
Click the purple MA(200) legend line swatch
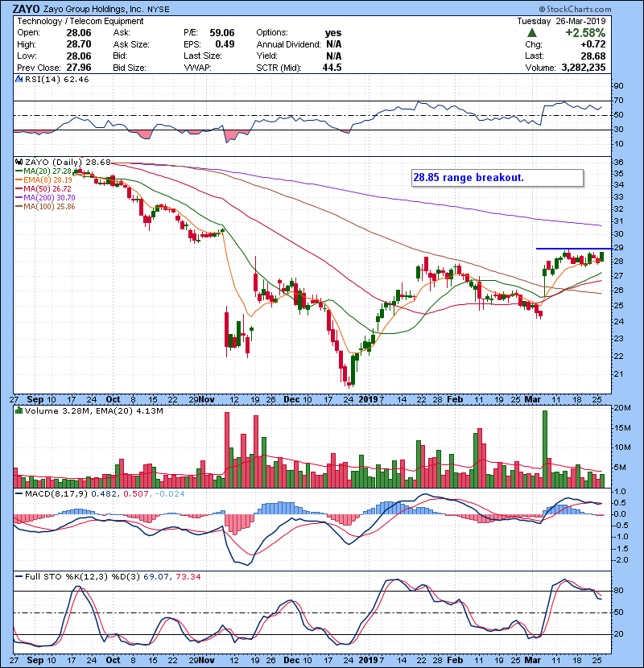coord(19,198)
